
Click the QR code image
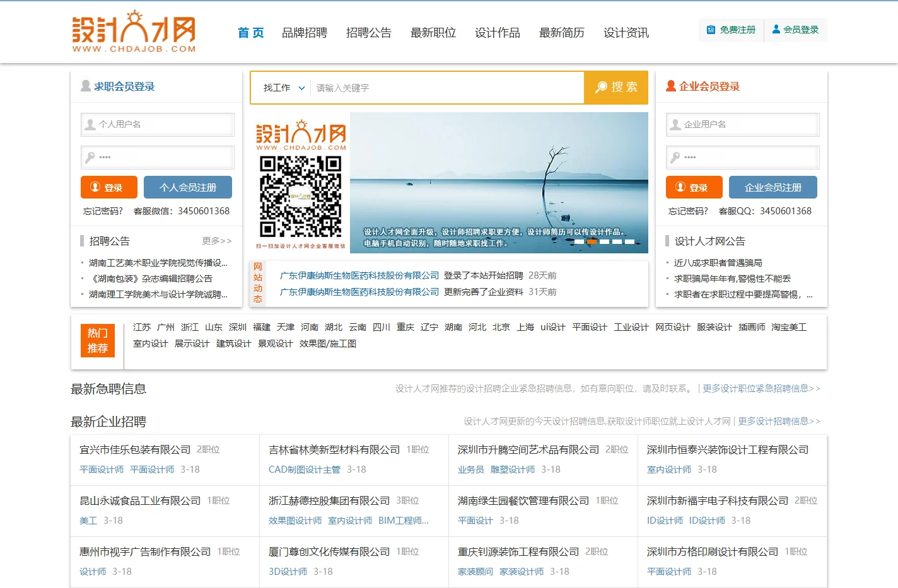click(x=301, y=197)
